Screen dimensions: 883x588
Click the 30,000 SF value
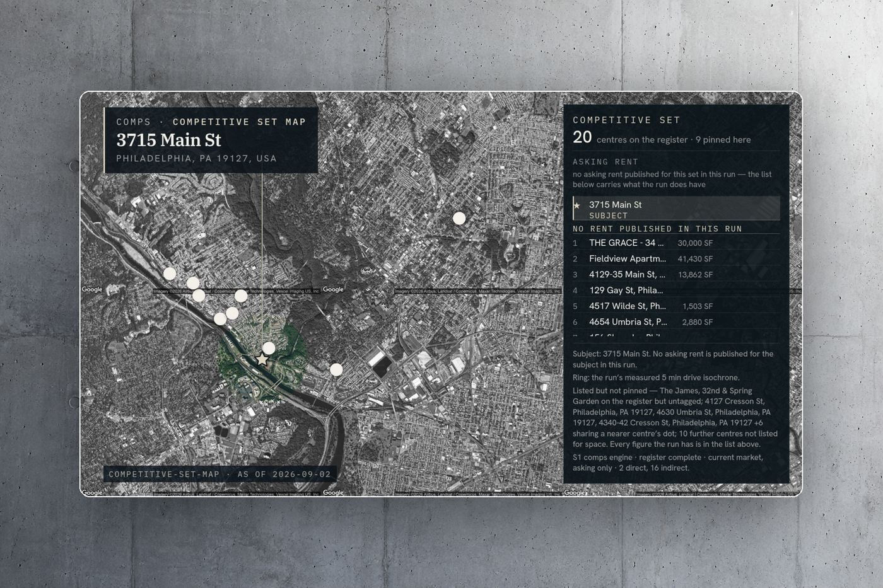coord(695,243)
